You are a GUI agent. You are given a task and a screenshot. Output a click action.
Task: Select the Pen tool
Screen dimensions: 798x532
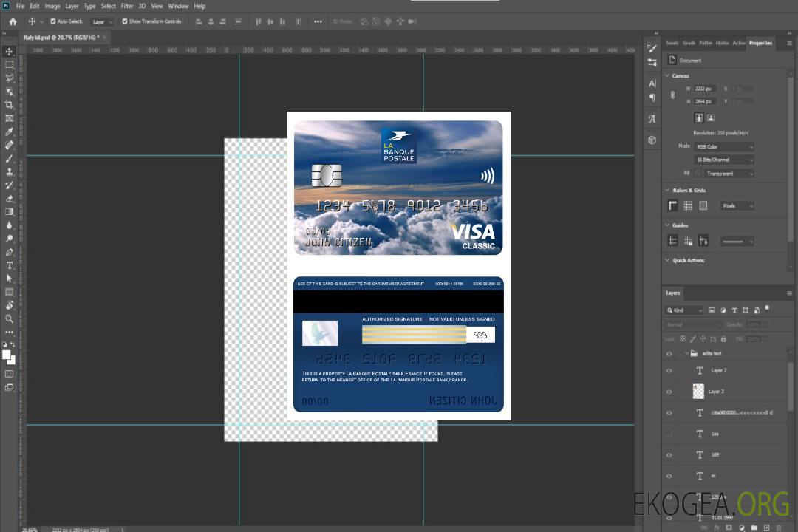(9, 252)
